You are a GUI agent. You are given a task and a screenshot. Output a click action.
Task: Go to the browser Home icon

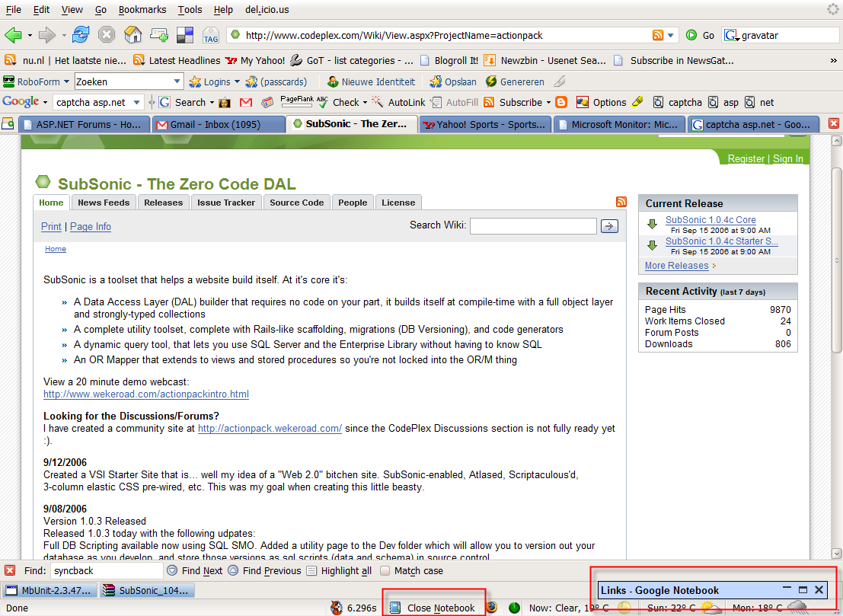tap(133, 35)
